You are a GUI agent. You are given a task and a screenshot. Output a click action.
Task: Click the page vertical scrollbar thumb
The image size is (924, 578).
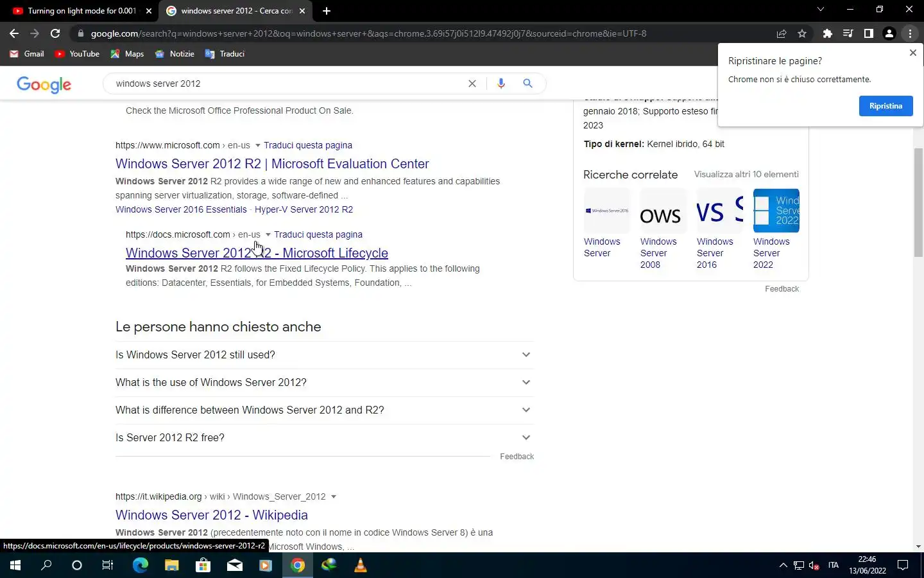(x=918, y=202)
